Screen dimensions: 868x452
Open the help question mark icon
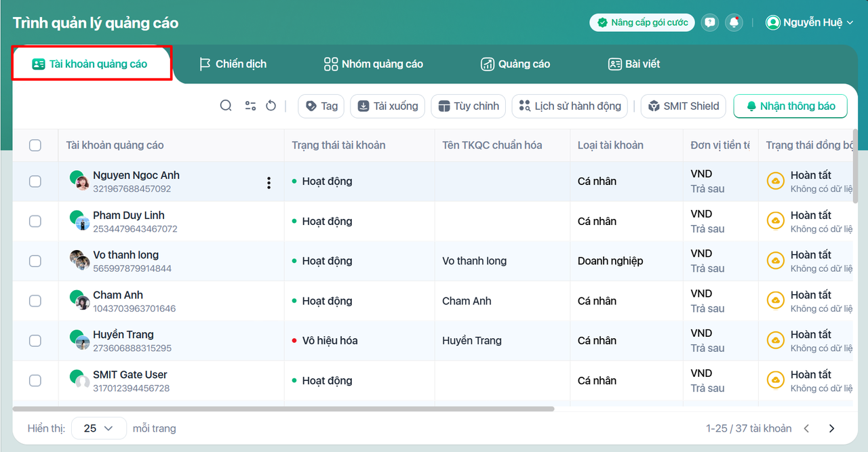pos(709,22)
